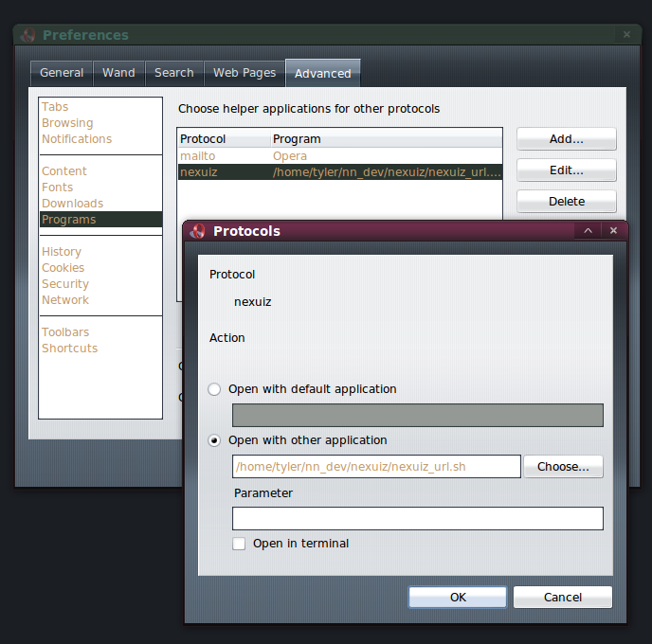
Task: Enable the Open in terminal checkbox
Action: pyautogui.click(x=239, y=544)
